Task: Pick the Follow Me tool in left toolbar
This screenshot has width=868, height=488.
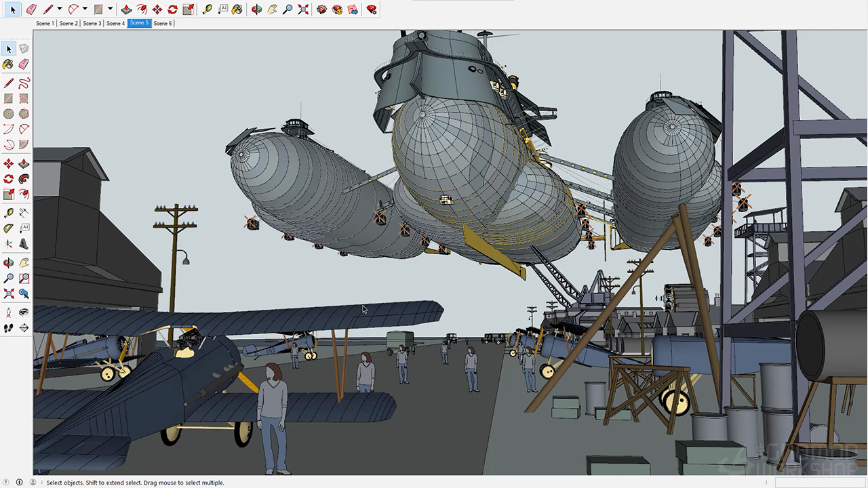Action: coord(24,179)
